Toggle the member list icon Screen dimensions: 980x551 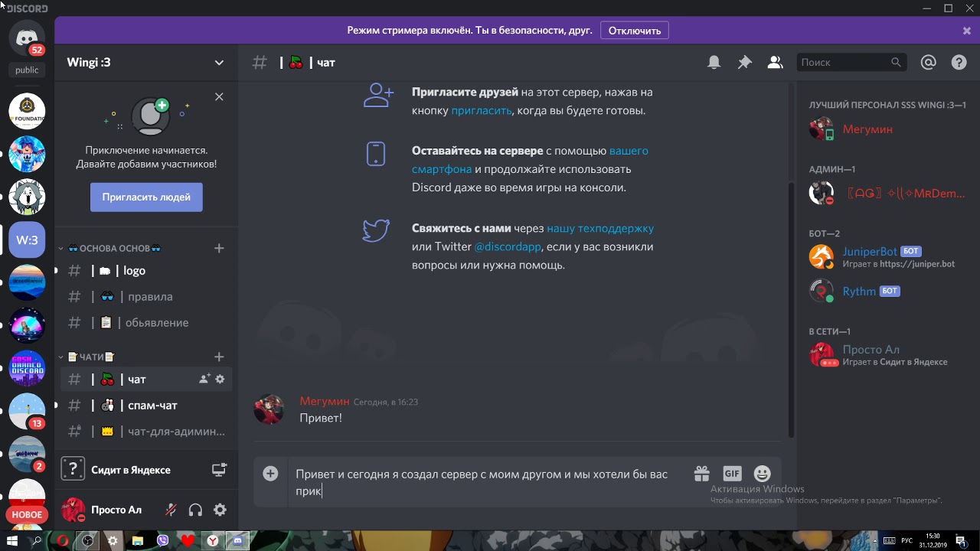pyautogui.click(x=775, y=63)
